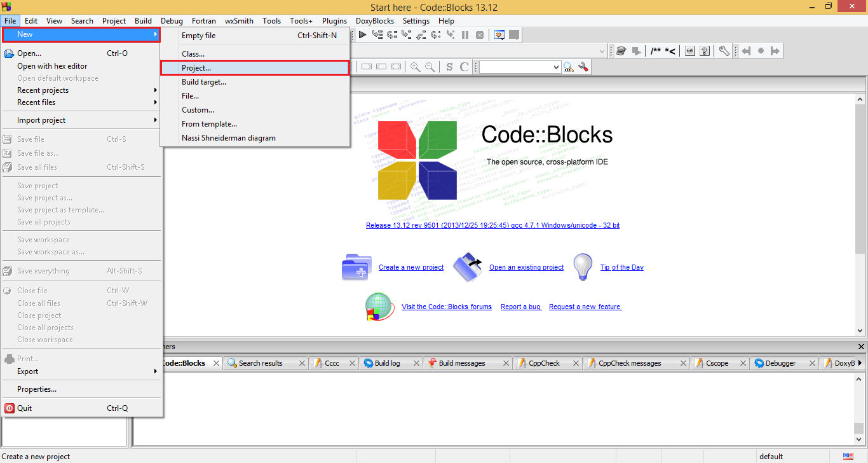Image resolution: width=868 pixels, height=463 pixels.
Task: Open the wxSmith menu
Action: [x=239, y=21]
